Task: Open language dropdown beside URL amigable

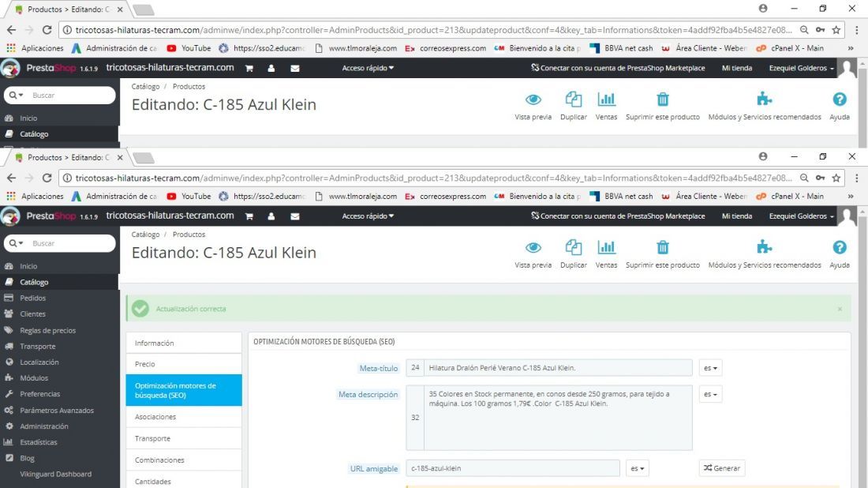Action: 637,468
